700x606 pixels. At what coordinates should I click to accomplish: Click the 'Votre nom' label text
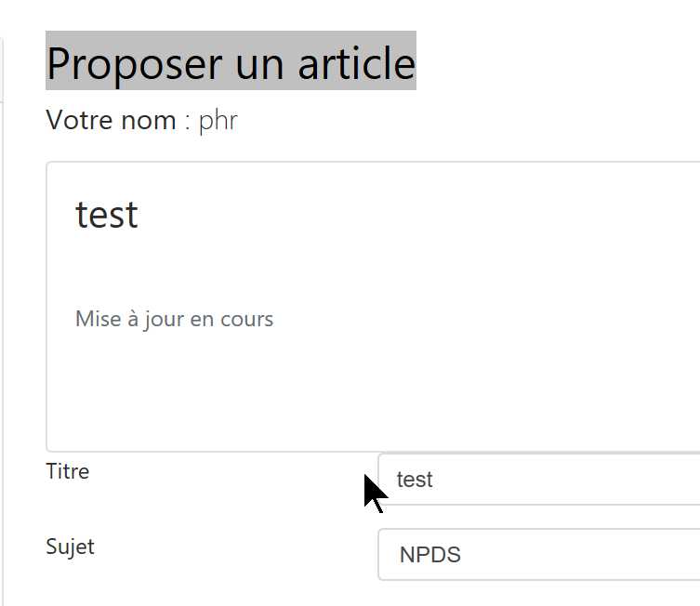[x=111, y=120]
